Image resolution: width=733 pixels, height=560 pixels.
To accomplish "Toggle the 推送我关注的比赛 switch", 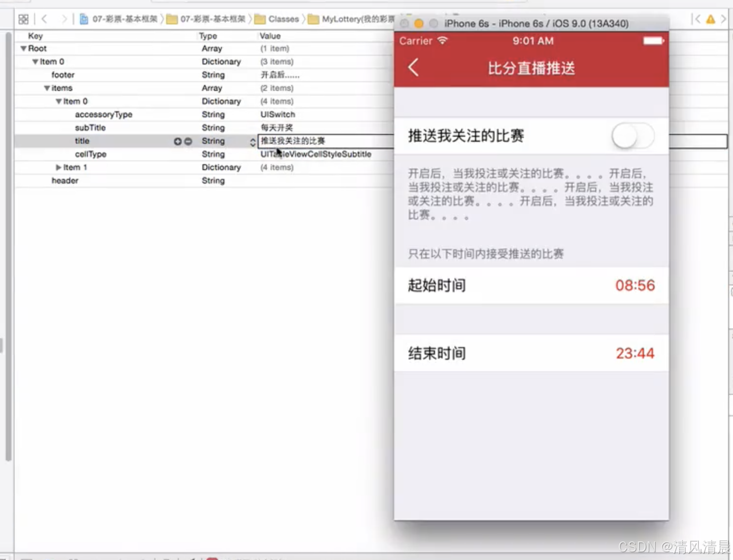I will pos(633,136).
